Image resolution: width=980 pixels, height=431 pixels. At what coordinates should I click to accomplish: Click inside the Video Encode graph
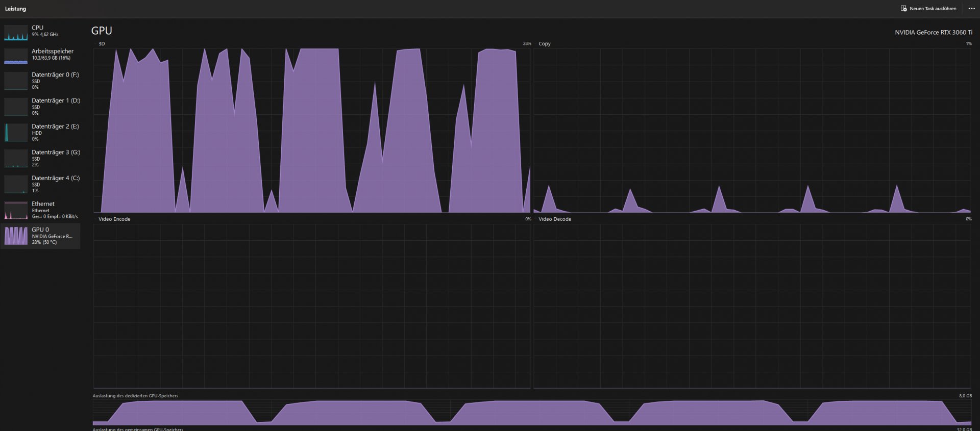(312, 306)
